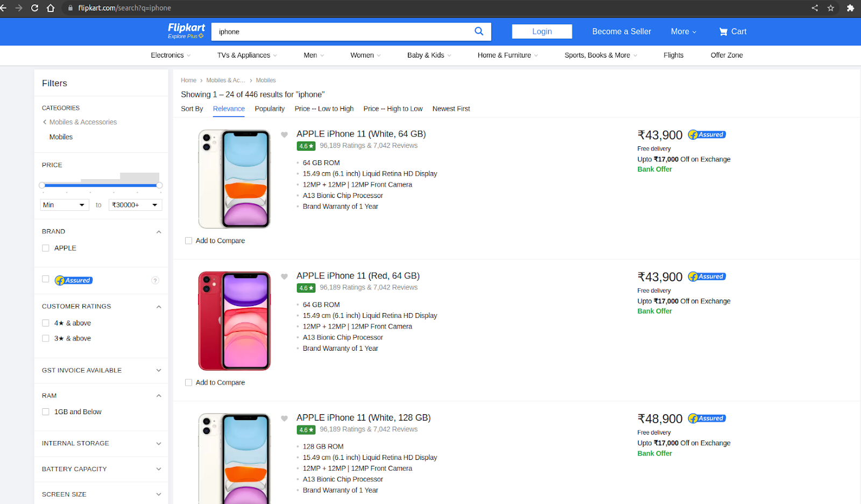Click the left price slider handle
The width and height of the screenshot is (861, 504).
coord(42,185)
